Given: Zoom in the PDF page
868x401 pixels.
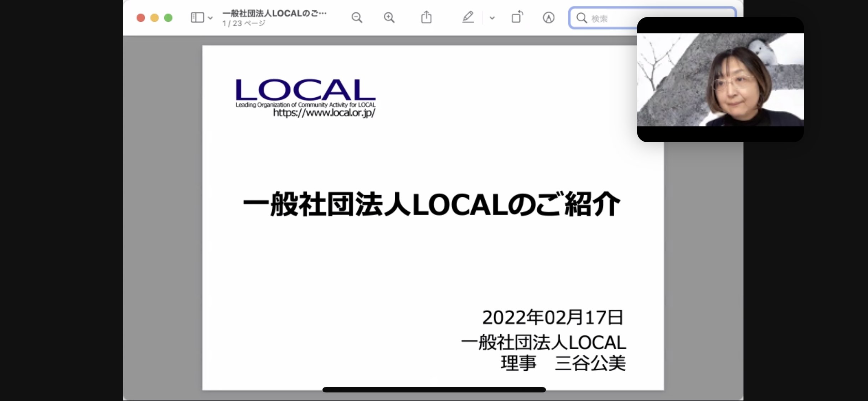Looking at the screenshot, I should (389, 17).
